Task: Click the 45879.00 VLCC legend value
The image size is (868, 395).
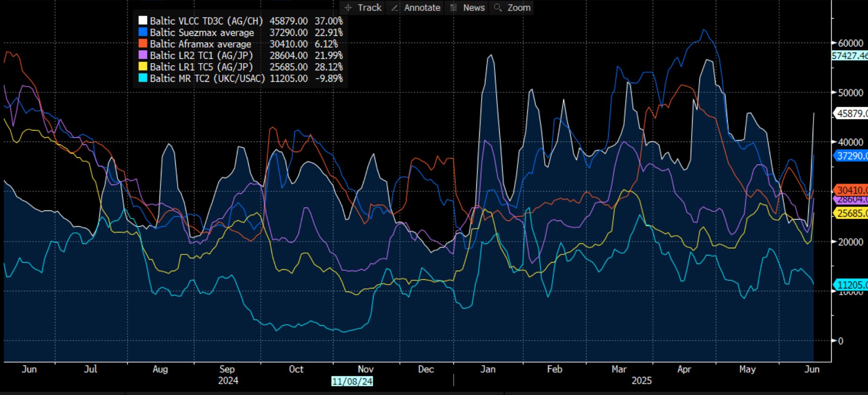Action: 289,21
